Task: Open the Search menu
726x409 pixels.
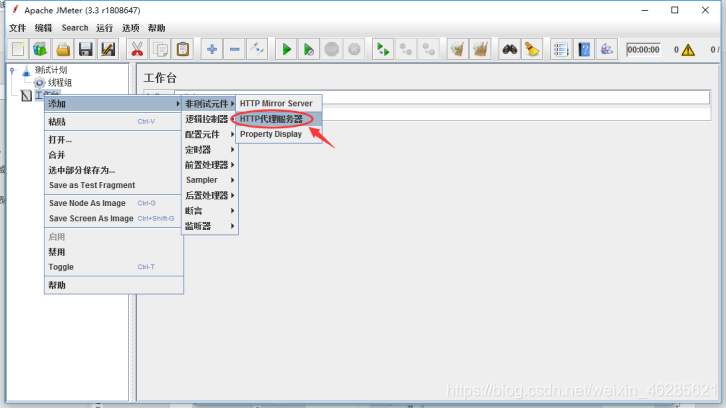Action: [x=75, y=28]
